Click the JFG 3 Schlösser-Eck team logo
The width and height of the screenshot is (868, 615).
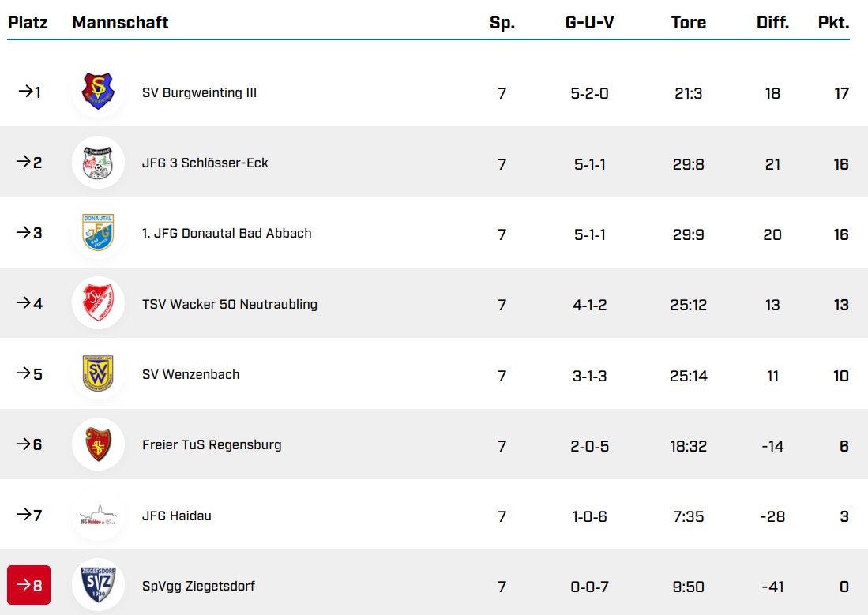click(98, 163)
